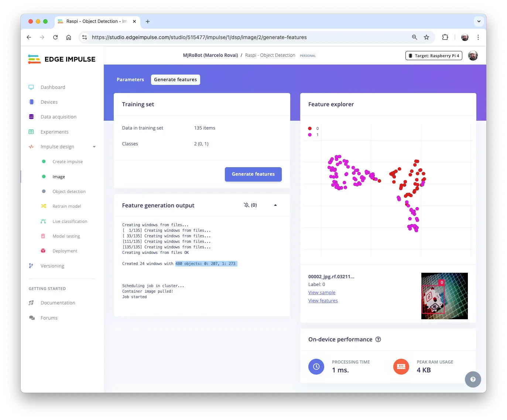The image size is (507, 420).
Task: Click the muted notifications bell icon
Action: pos(247,205)
